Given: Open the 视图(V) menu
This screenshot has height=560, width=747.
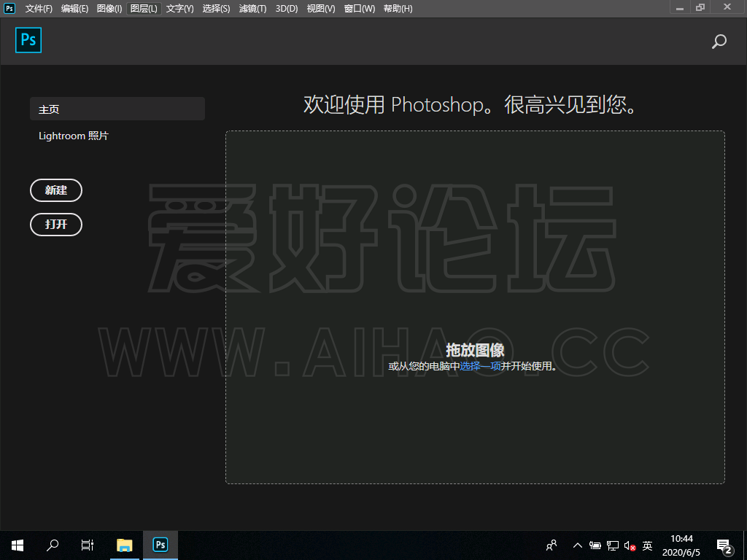Looking at the screenshot, I should [x=321, y=9].
